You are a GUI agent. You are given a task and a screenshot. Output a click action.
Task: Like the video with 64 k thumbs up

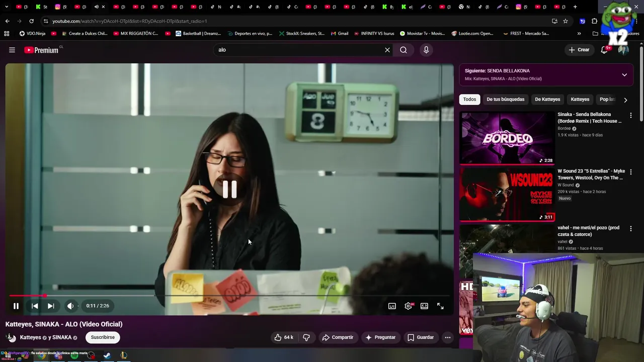coord(284,337)
